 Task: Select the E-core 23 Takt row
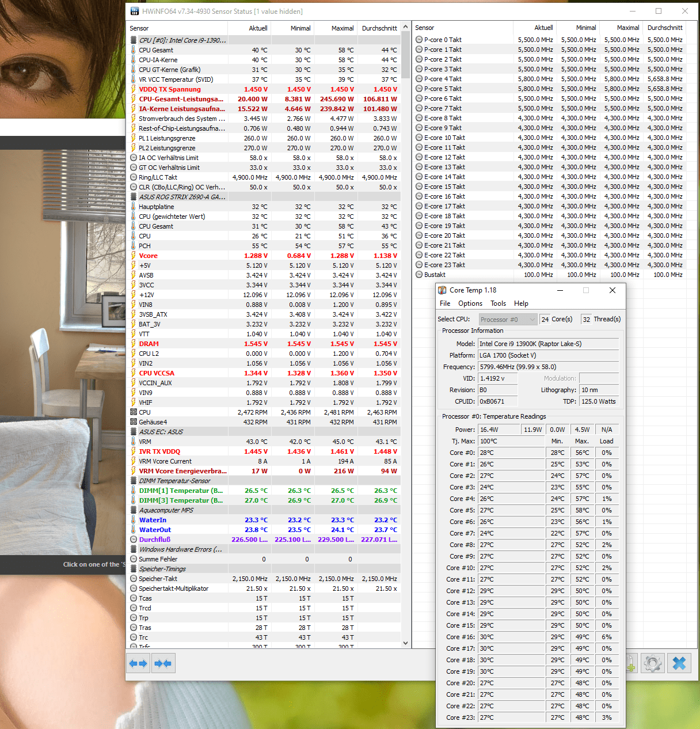(550, 265)
